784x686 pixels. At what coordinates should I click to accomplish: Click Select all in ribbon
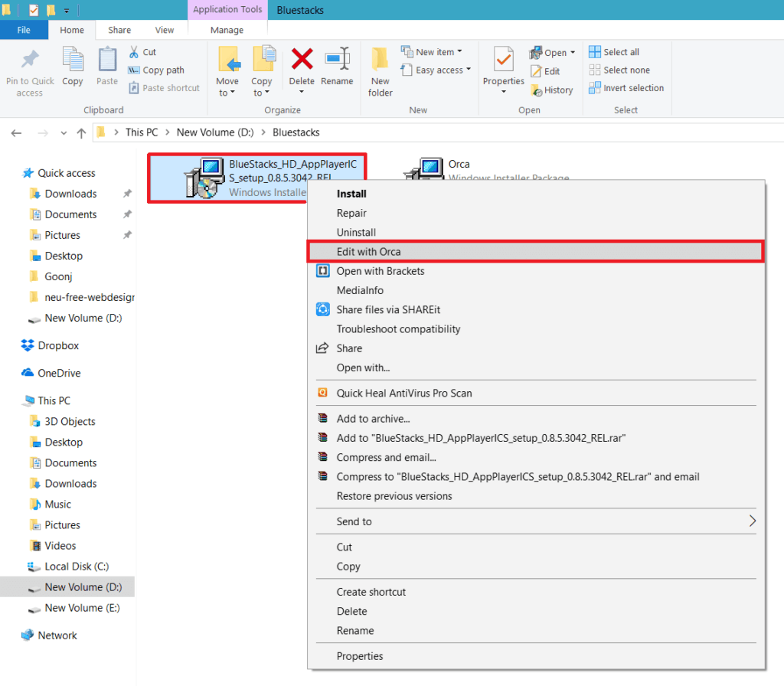click(x=614, y=52)
